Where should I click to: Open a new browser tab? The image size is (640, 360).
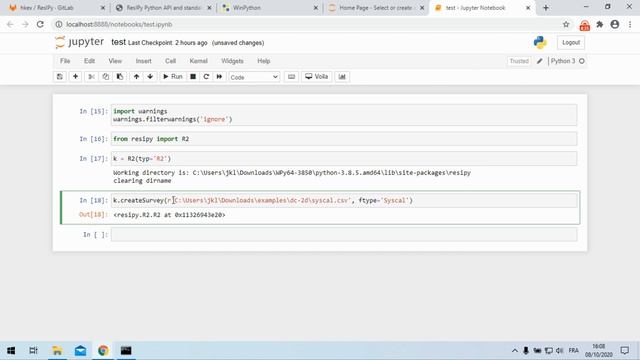pyautogui.click(x=546, y=8)
